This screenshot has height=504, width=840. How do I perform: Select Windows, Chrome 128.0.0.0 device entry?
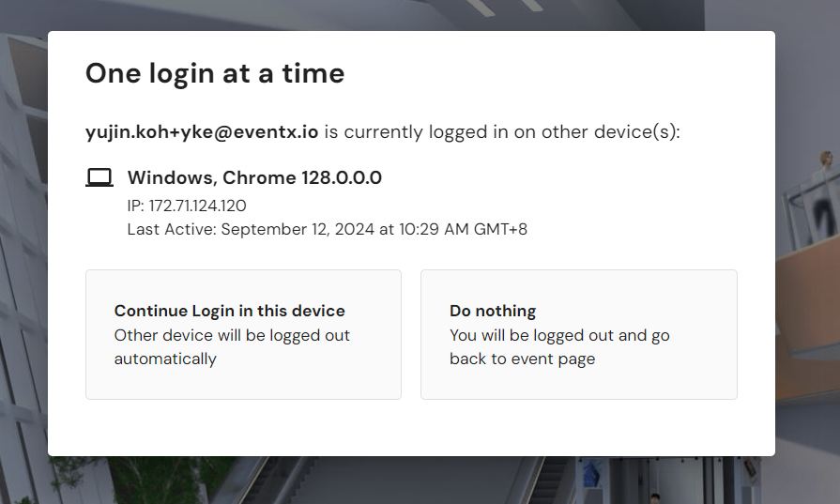coord(254,177)
